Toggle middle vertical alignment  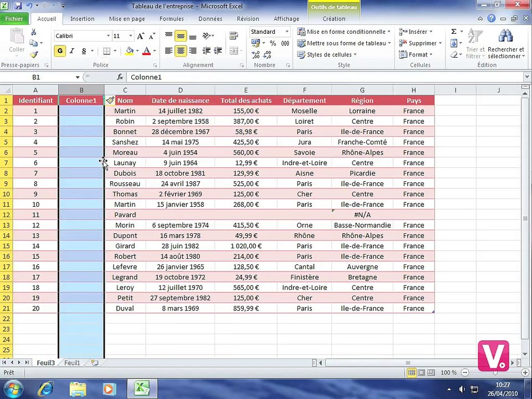coord(181,35)
